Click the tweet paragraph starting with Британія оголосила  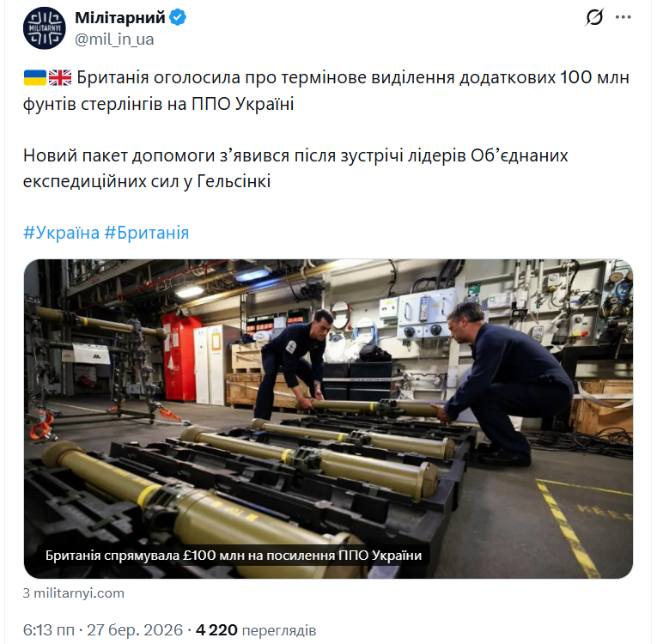(326, 90)
